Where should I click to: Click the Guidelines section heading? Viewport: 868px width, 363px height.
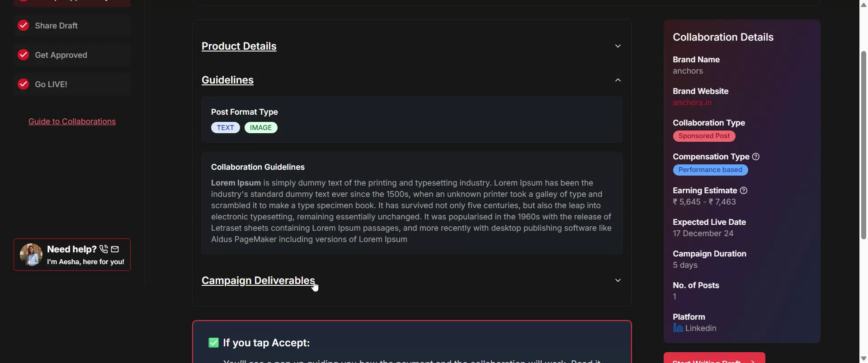[227, 80]
